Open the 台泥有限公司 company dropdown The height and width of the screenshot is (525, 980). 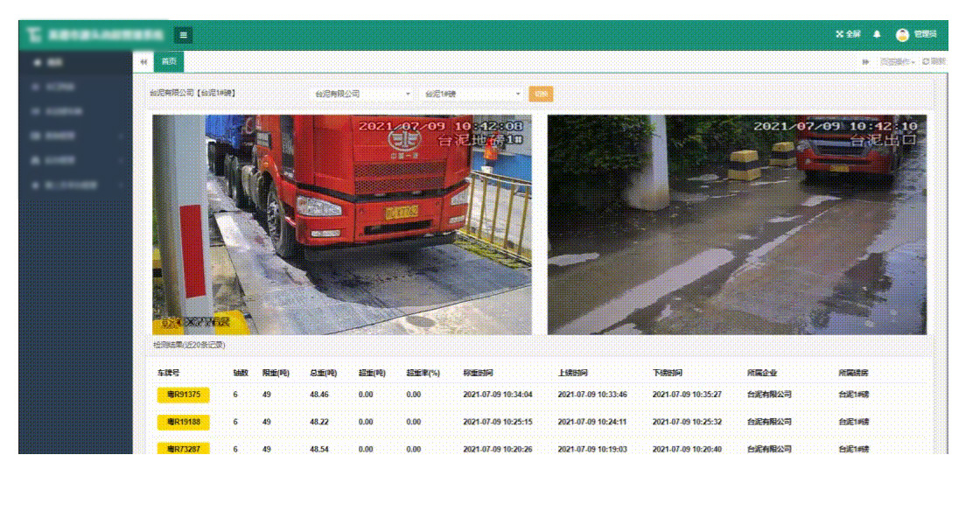pyautogui.click(x=362, y=94)
